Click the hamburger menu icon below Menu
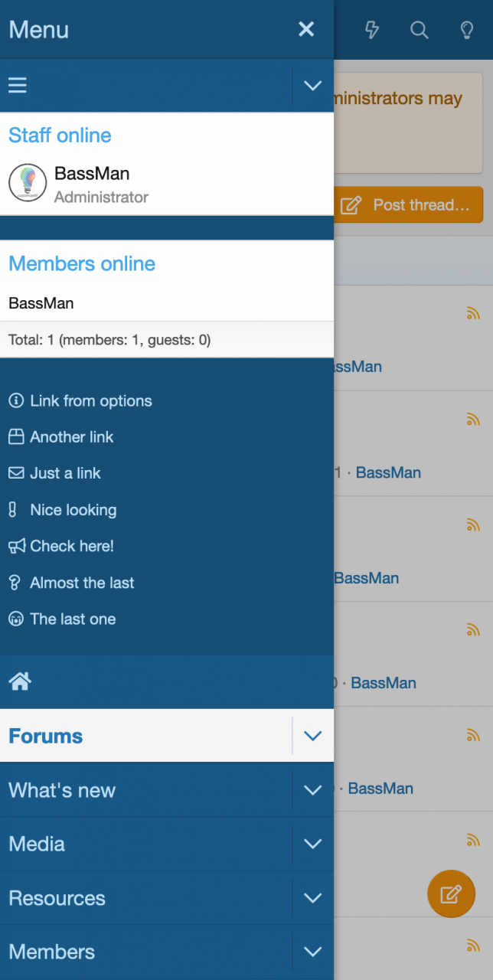Image resolution: width=493 pixels, height=980 pixels. coord(18,85)
